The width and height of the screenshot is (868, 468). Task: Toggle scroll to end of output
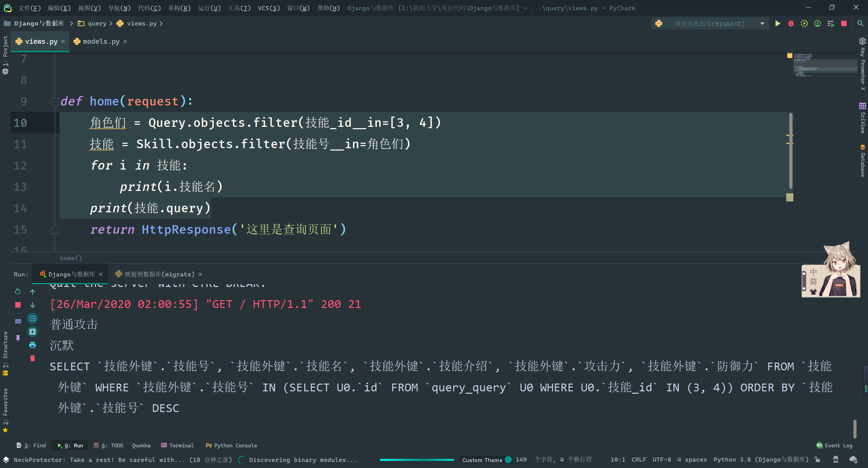pyautogui.click(x=33, y=332)
